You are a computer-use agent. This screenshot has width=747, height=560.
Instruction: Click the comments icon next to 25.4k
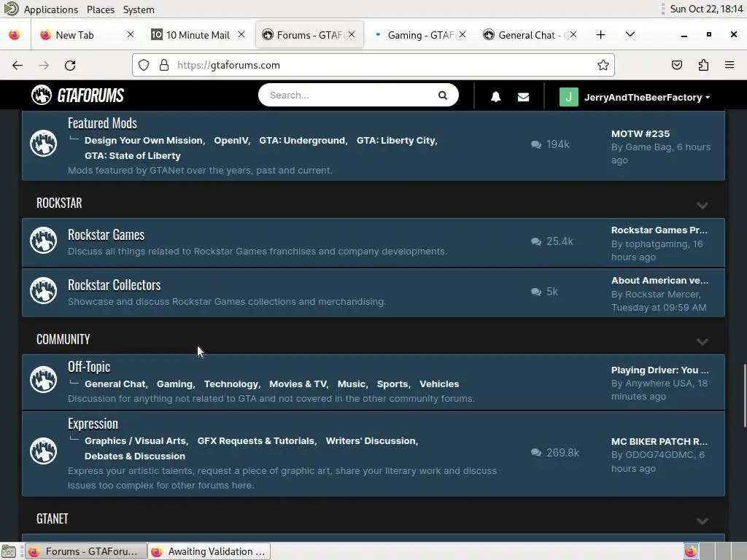tap(536, 241)
